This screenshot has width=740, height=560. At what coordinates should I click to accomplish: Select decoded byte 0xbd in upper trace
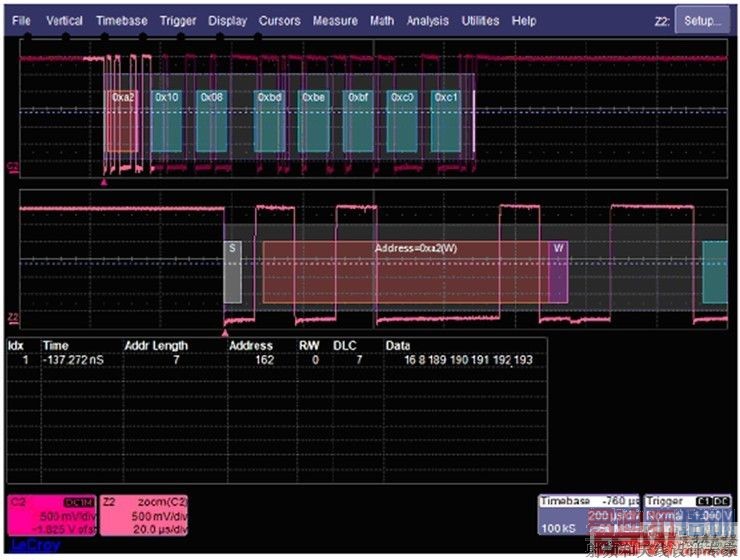269,121
